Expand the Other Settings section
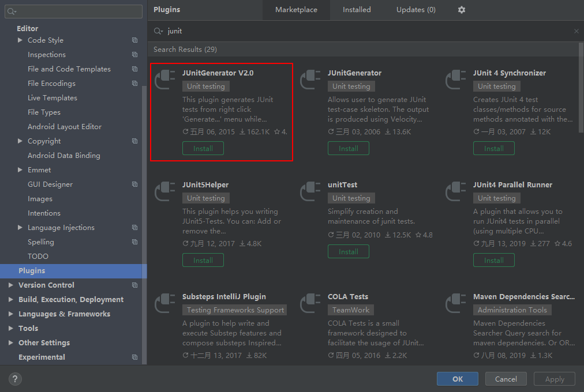 [11, 343]
